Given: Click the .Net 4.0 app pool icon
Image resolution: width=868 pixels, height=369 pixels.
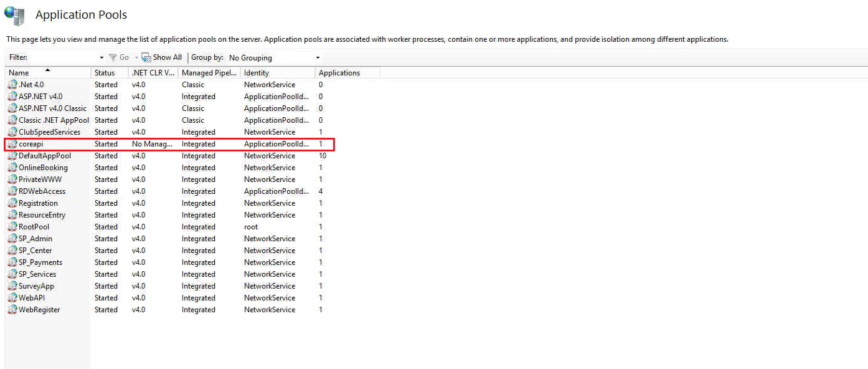Looking at the screenshot, I should coord(12,85).
